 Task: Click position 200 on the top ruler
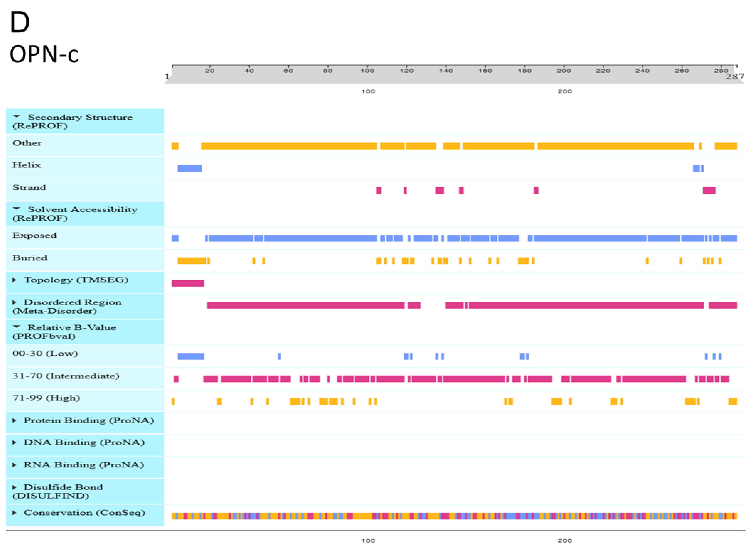pos(564,70)
